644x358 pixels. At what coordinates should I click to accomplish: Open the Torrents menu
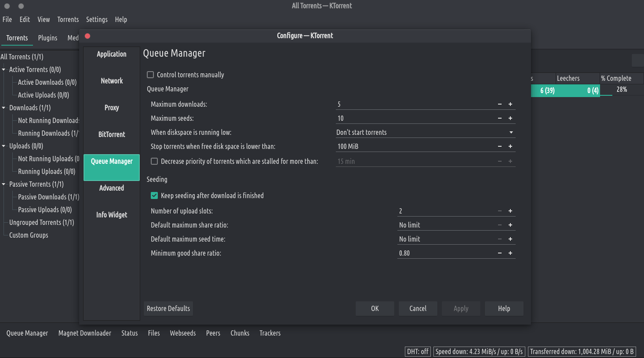(68, 19)
